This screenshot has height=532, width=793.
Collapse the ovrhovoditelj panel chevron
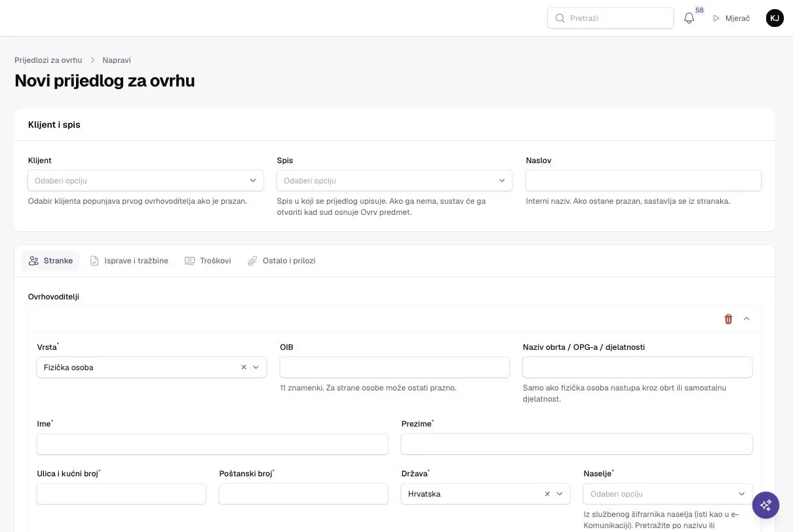point(746,319)
